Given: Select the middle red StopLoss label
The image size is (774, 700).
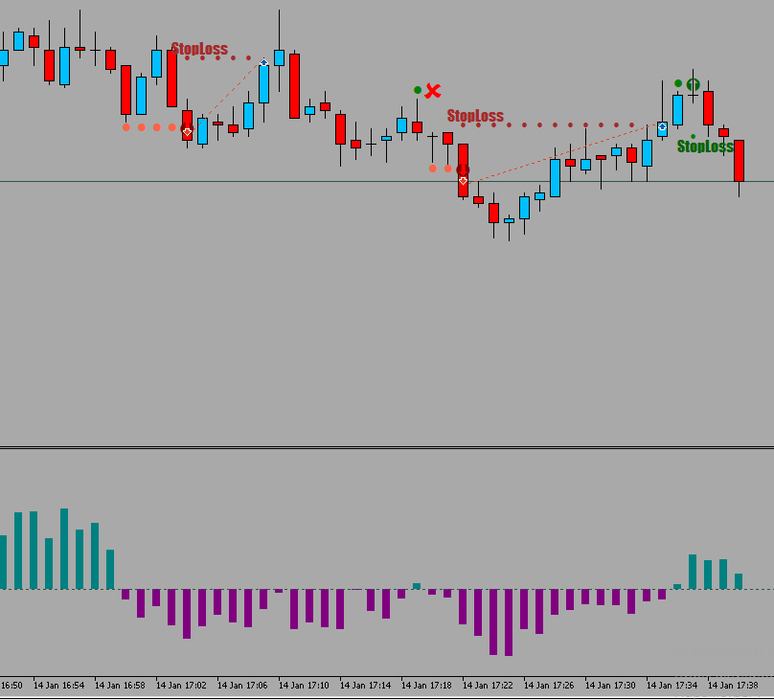Looking at the screenshot, I should point(475,116).
